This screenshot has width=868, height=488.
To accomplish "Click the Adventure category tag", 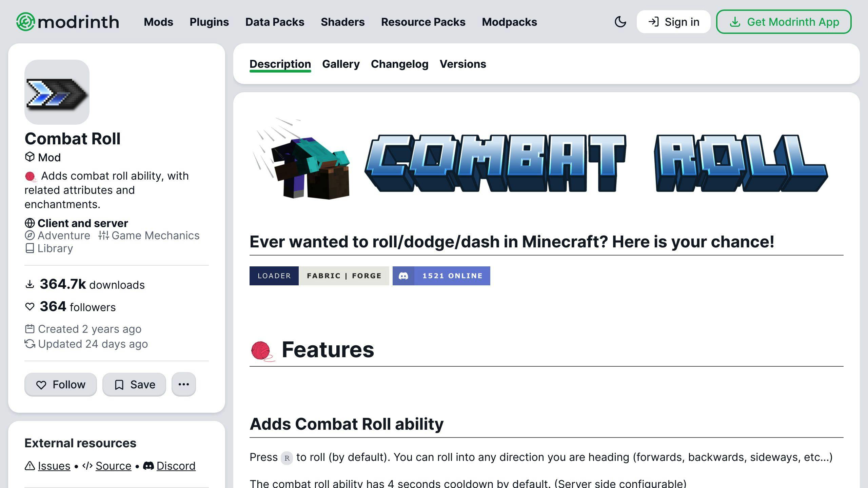I will coord(57,235).
